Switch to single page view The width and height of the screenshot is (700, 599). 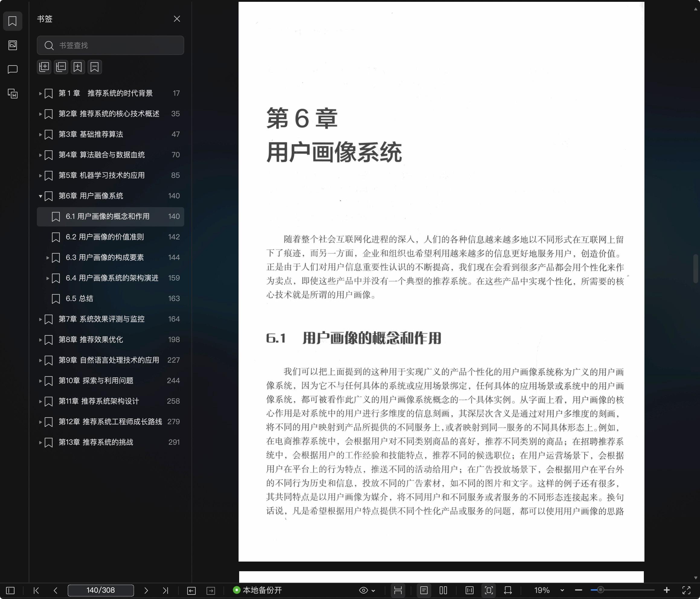pyautogui.click(x=424, y=590)
